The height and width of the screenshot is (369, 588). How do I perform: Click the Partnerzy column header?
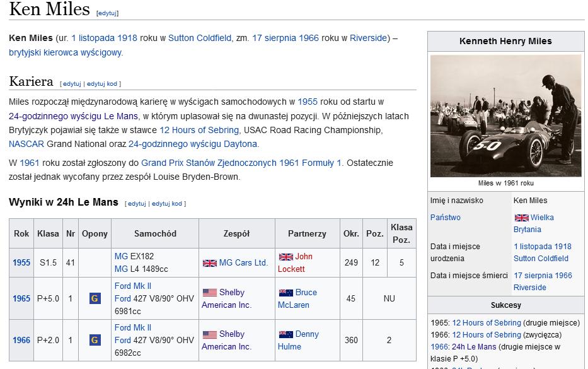click(x=307, y=233)
